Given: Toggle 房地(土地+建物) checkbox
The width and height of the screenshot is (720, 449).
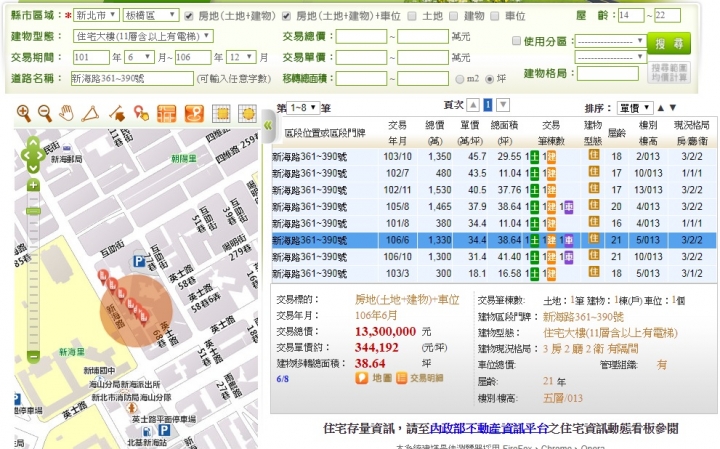Looking at the screenshot, I should (189, 16).
